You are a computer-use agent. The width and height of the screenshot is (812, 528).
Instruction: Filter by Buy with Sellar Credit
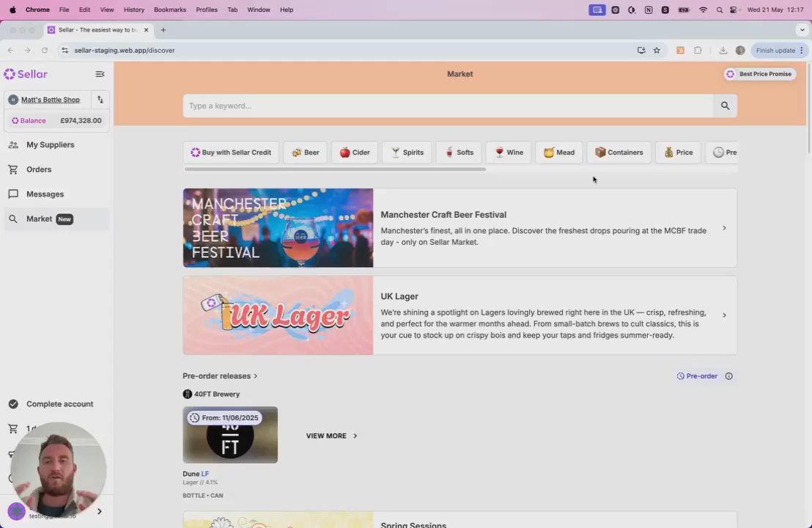pyautogui.click(x=231, y=153)
